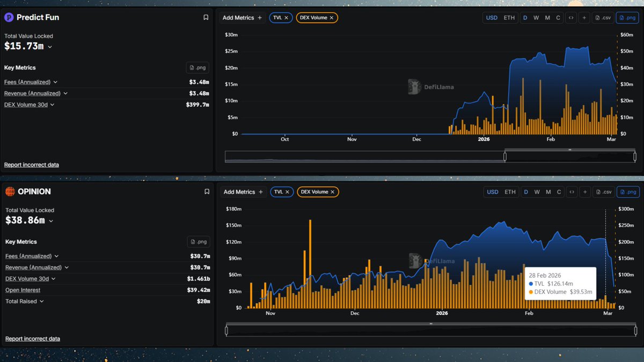Click Predict Fun title text
The image size is (644, 362).
pos(38,17)
